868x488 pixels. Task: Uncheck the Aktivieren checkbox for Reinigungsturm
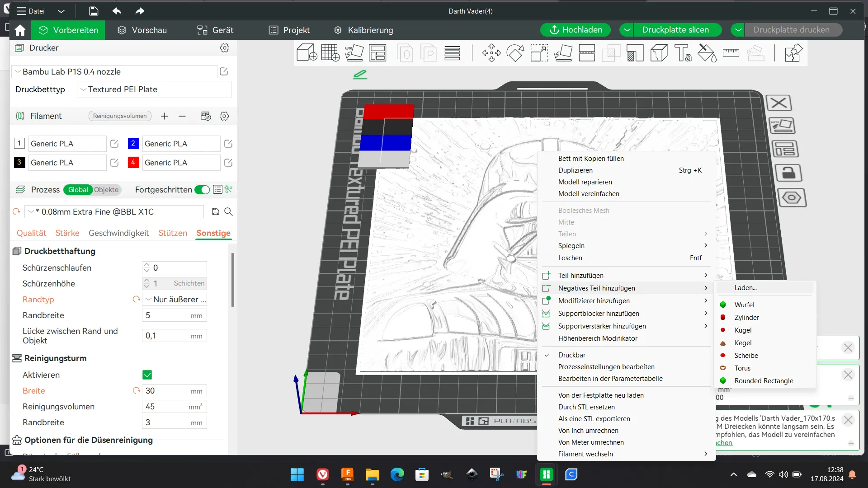[x=147, y=375]
